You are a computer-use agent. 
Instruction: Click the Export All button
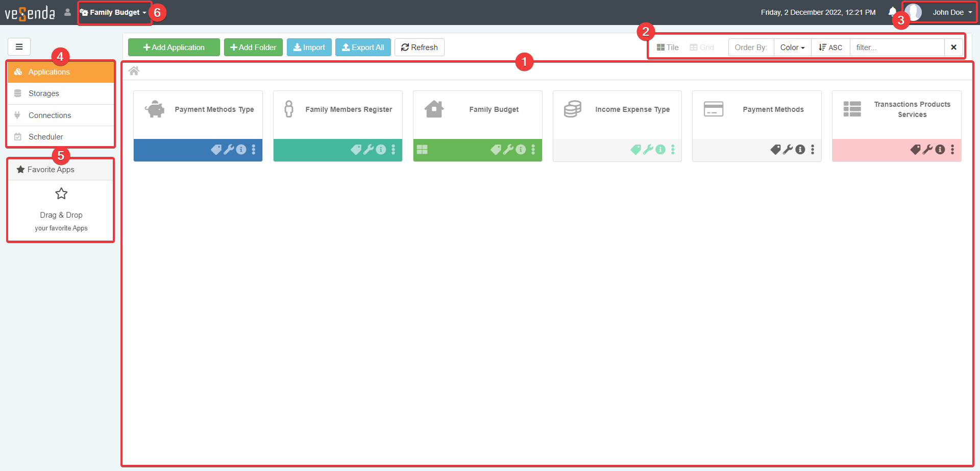click(x=363, y=48)
